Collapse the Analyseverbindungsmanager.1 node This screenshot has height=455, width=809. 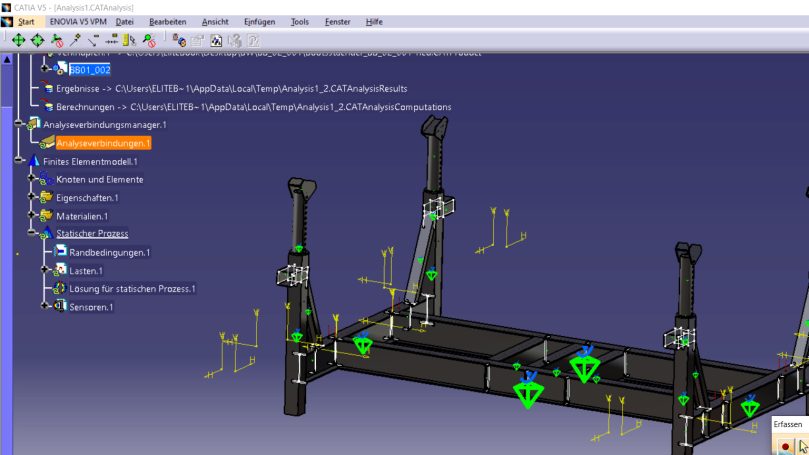(18, 125)
